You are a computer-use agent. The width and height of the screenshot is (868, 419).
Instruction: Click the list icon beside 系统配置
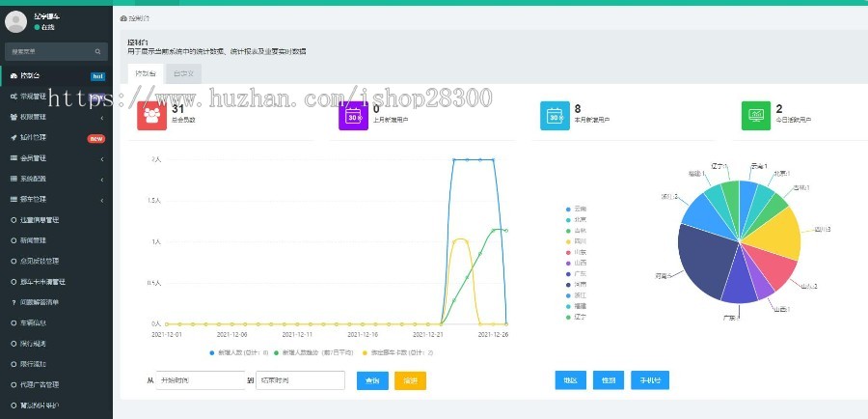point(14,179)
